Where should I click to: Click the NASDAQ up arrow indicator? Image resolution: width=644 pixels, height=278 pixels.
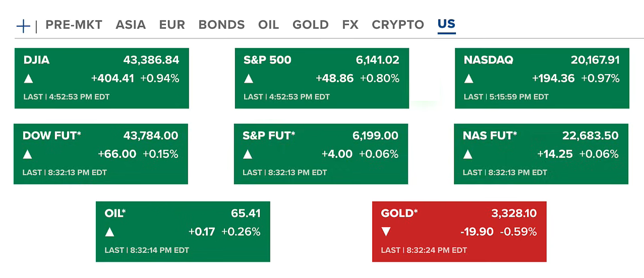coord(469,79)
